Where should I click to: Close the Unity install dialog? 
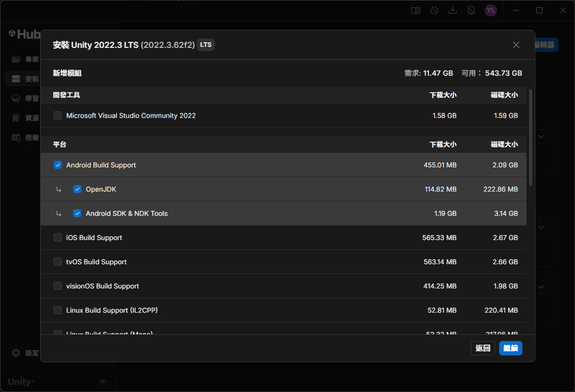pyautogui.click(x=516, y=45)
